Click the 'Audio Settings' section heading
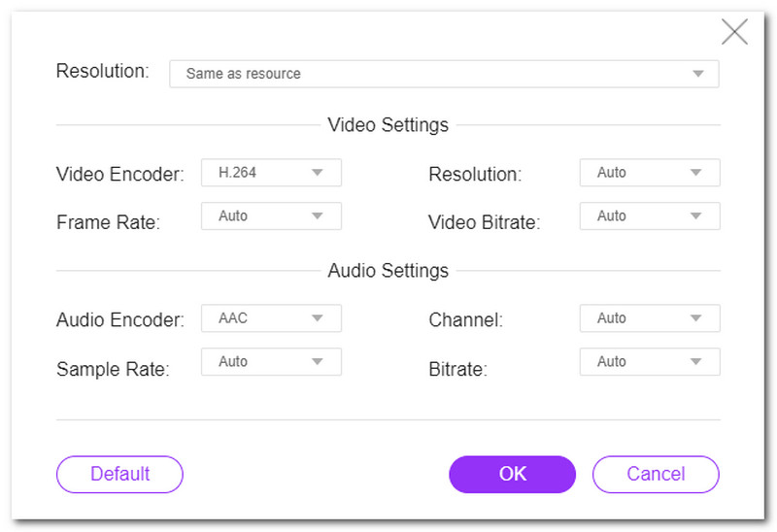 388,271
